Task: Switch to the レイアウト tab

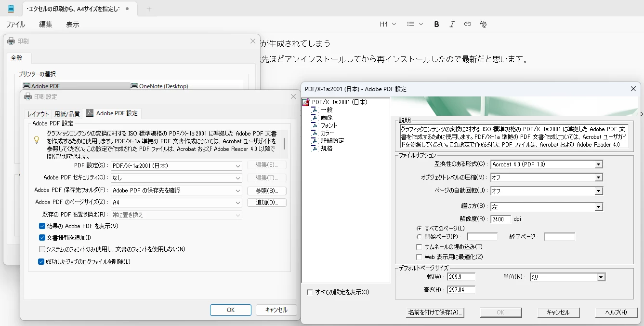Action: pyautogui.click(x=38, y=114)
